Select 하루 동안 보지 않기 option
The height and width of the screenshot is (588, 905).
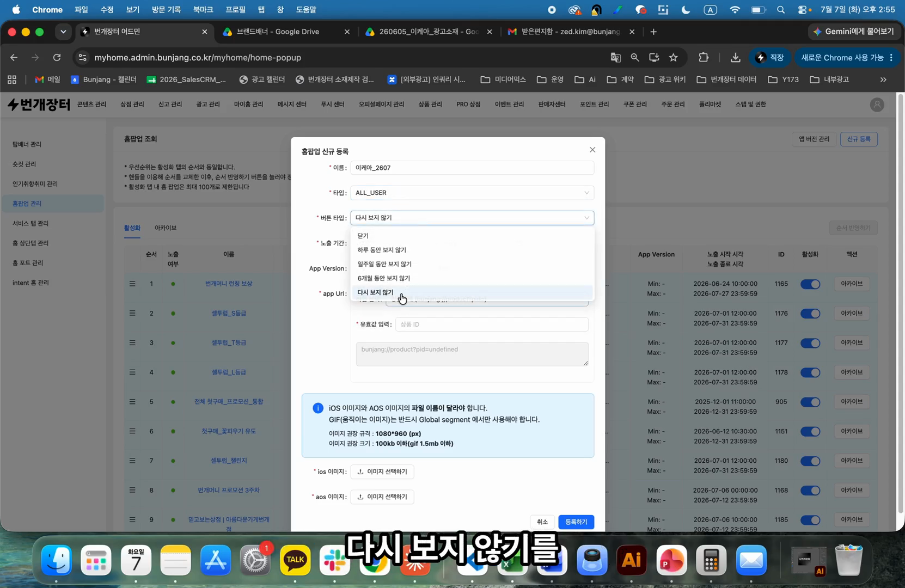pyautogui.click(x=472, y=250)
